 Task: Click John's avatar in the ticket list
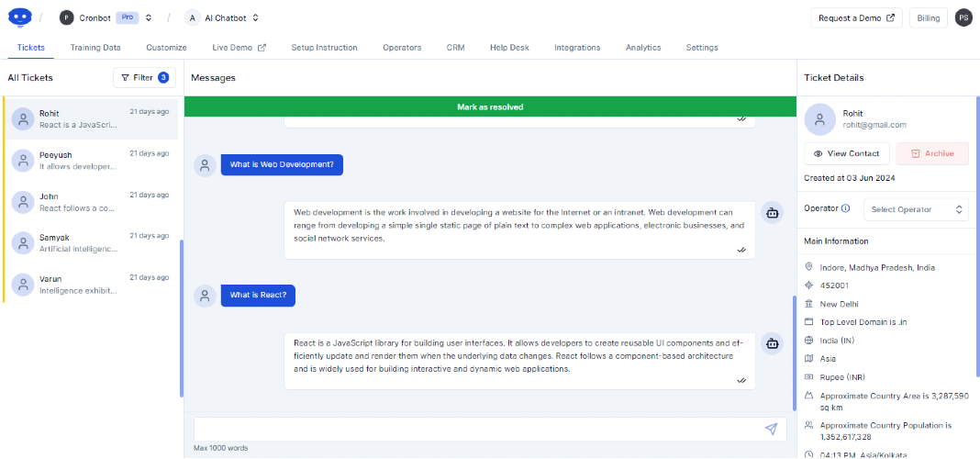(23, 201)
